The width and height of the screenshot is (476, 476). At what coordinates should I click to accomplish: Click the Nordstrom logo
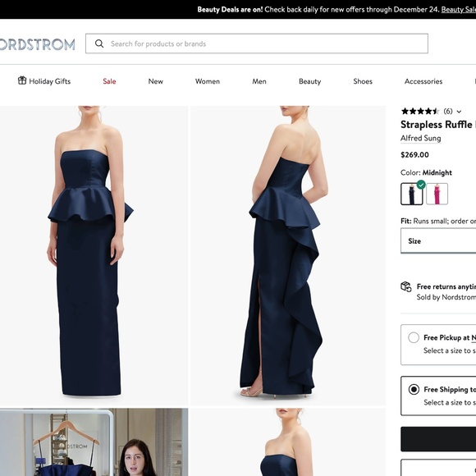click(x=37, y=44)
